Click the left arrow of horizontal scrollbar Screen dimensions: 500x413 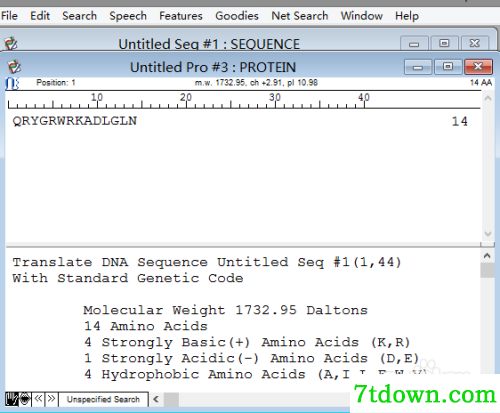(156, 399)
